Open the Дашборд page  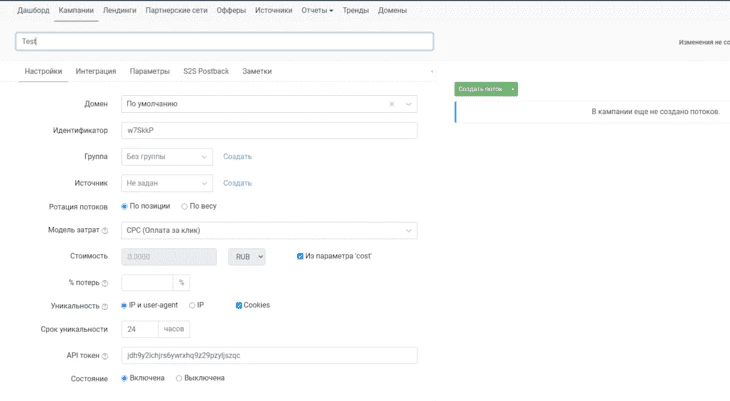(33, 10)
